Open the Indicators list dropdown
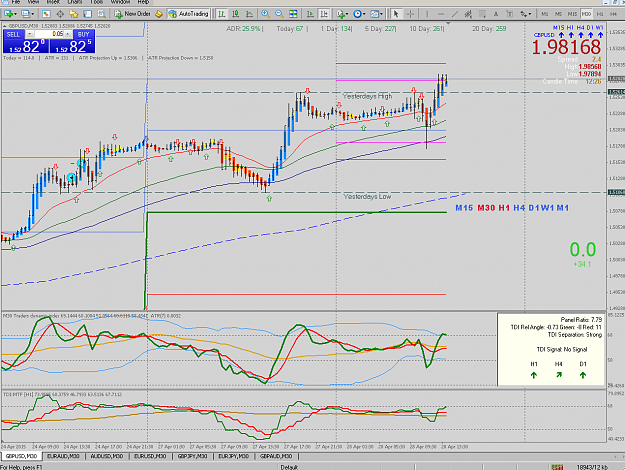Screen dimensions: 625x470 pos(342,14)
